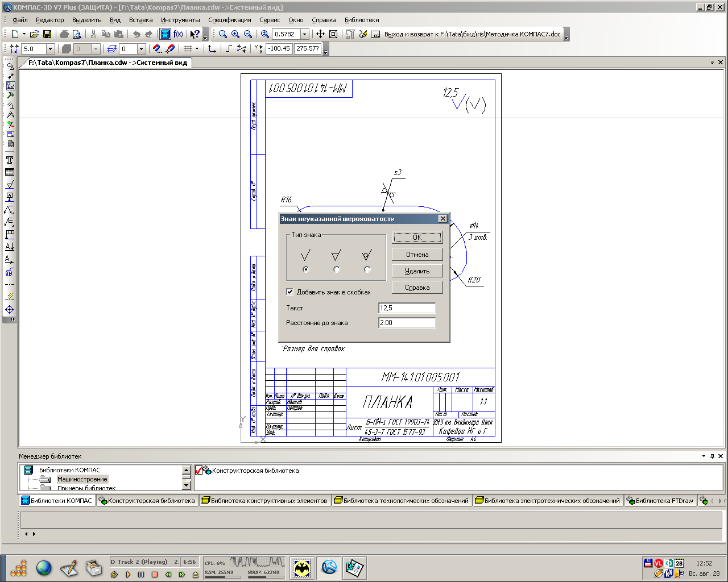728x582 pixels.
Task: Select the datum base symbol tool
Action: [10, 197]
